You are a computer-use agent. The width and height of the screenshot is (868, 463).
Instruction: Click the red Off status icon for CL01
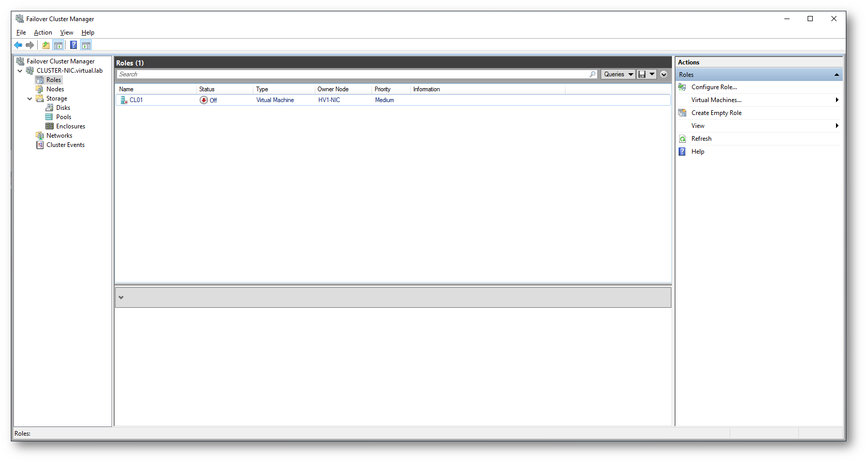click(204, 100)
